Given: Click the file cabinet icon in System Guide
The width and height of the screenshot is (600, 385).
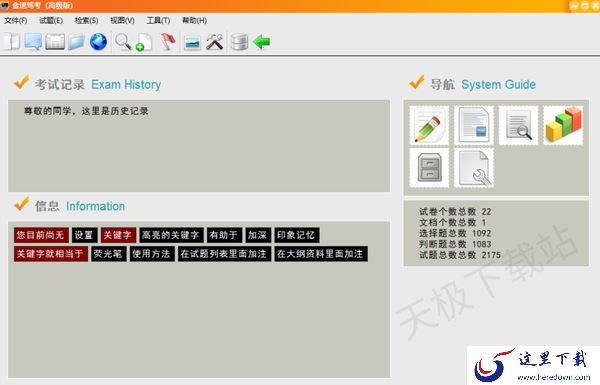Looking at the screenshot, I should 429,168.
